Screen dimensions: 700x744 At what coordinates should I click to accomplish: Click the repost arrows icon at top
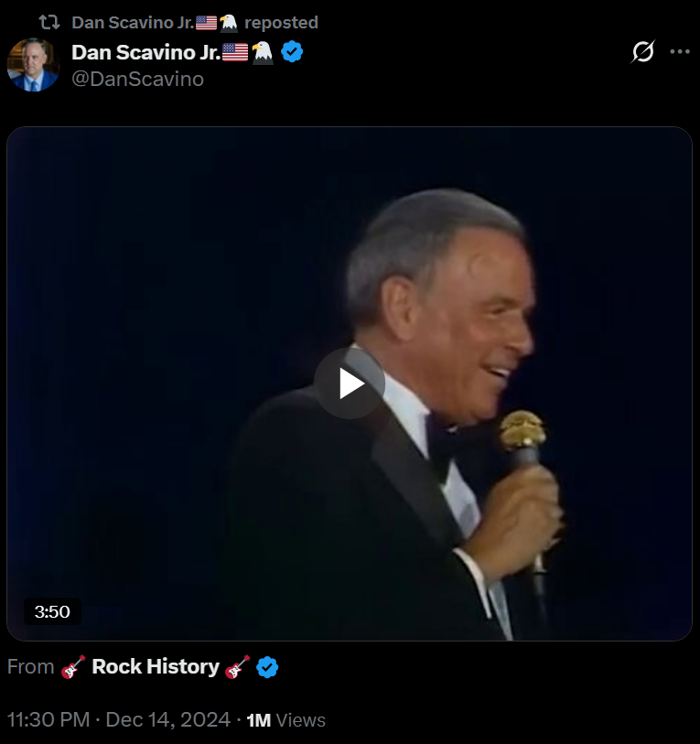(49, 23)
